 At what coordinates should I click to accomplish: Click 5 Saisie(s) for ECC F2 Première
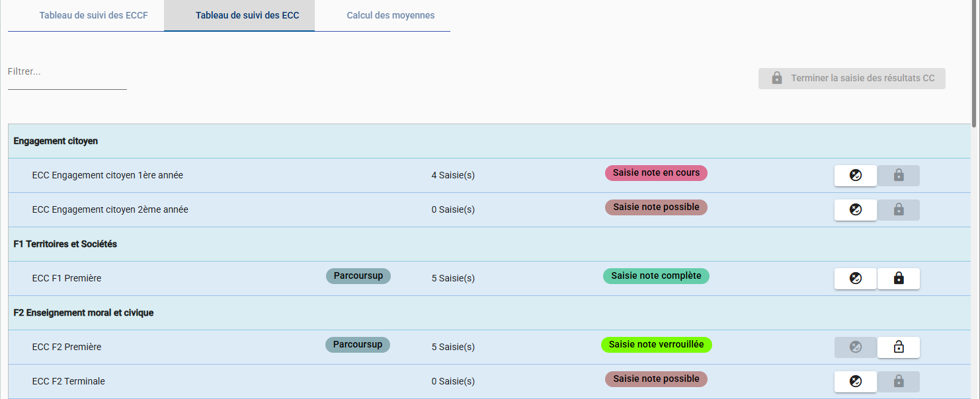(453, 347)
